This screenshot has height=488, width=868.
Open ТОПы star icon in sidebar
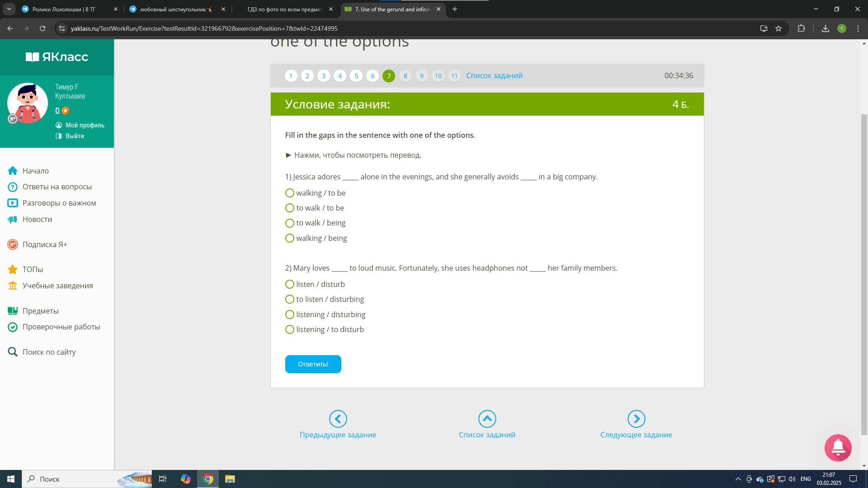(x=13, y=269)
